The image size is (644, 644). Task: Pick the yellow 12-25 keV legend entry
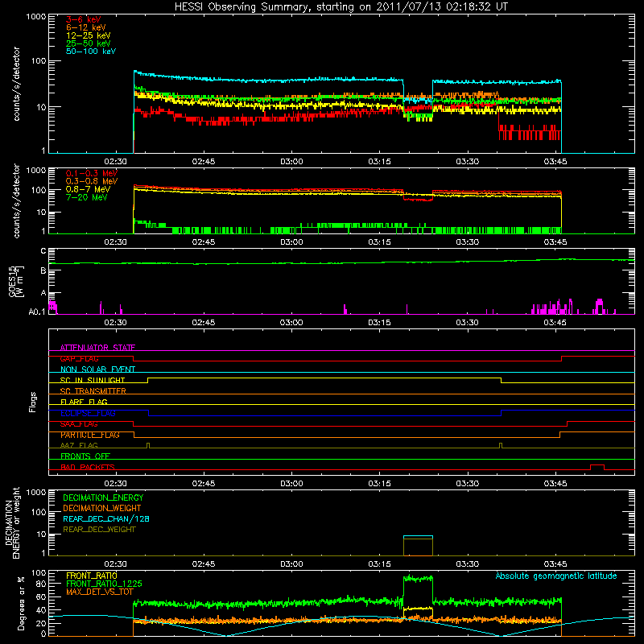(89, 35)
